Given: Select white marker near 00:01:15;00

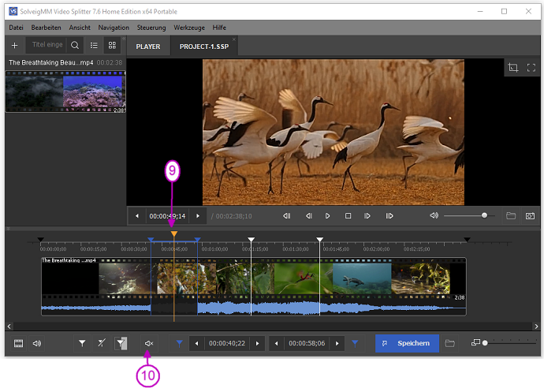Looking at the screenshot, I should point(252,240).
